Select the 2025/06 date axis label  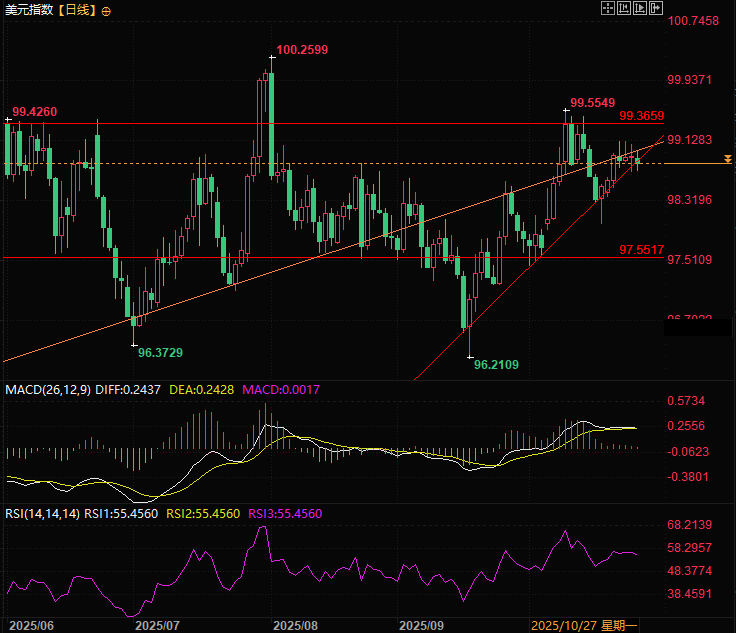(31, 625)
